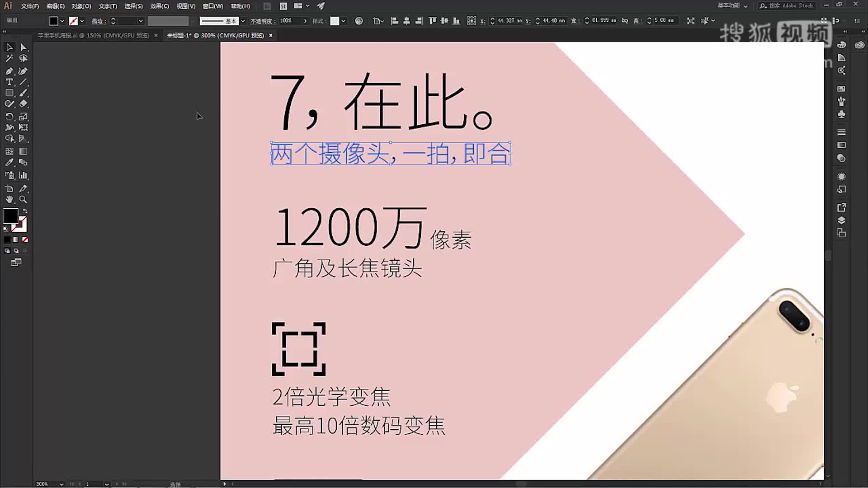This screenshot has height=488, width=868.
Task: Open stroke color dropdown in control bar
Action: click(x=82, y=21)
